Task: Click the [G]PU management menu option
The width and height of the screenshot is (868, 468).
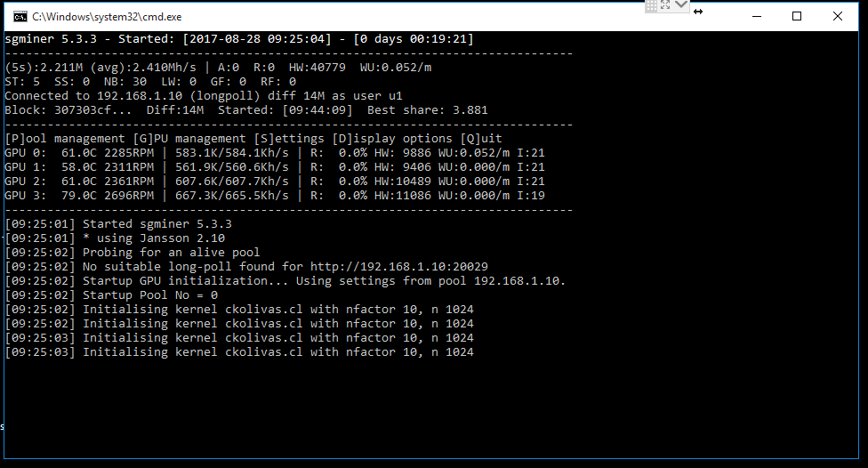Action: 190,139
